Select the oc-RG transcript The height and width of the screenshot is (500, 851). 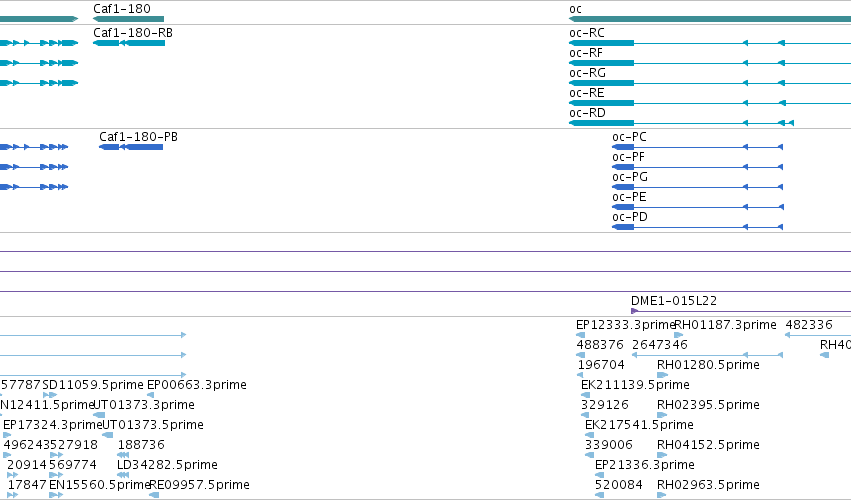coord(710,83)
